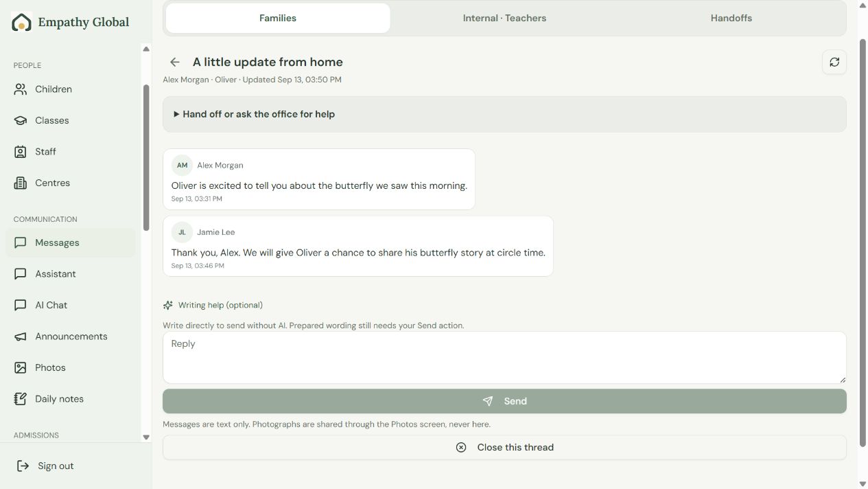Focus the Reply text box
The height and width of the screenshot is (489, 868).
pos(504,358)
